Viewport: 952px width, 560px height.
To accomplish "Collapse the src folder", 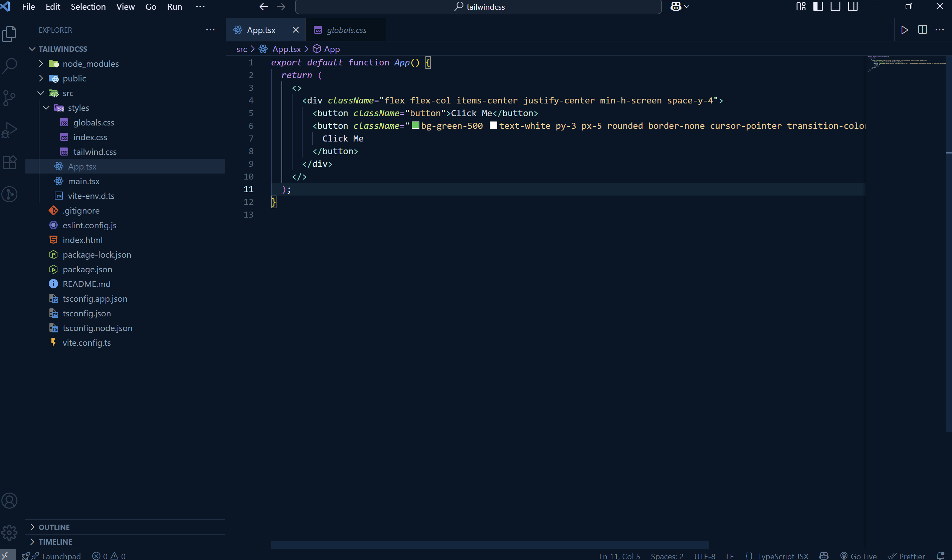I will [x=41, y=93].
